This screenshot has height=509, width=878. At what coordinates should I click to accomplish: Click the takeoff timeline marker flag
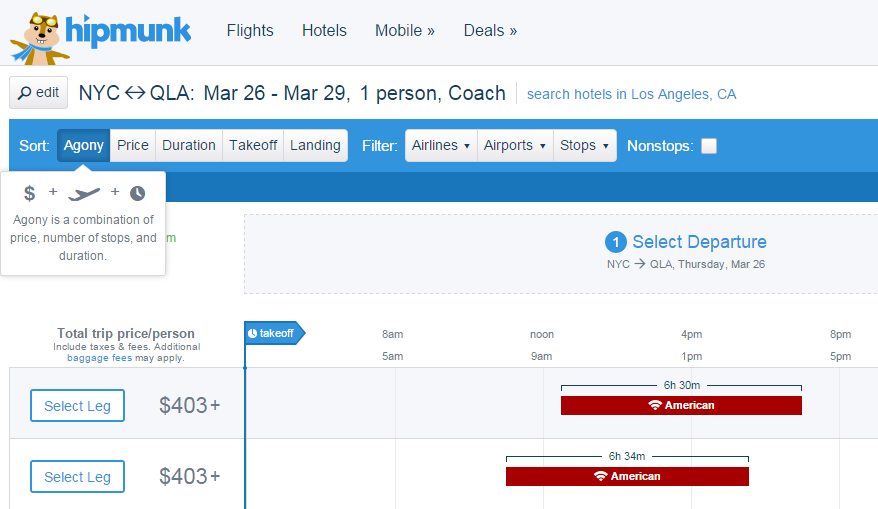[274, 333]
